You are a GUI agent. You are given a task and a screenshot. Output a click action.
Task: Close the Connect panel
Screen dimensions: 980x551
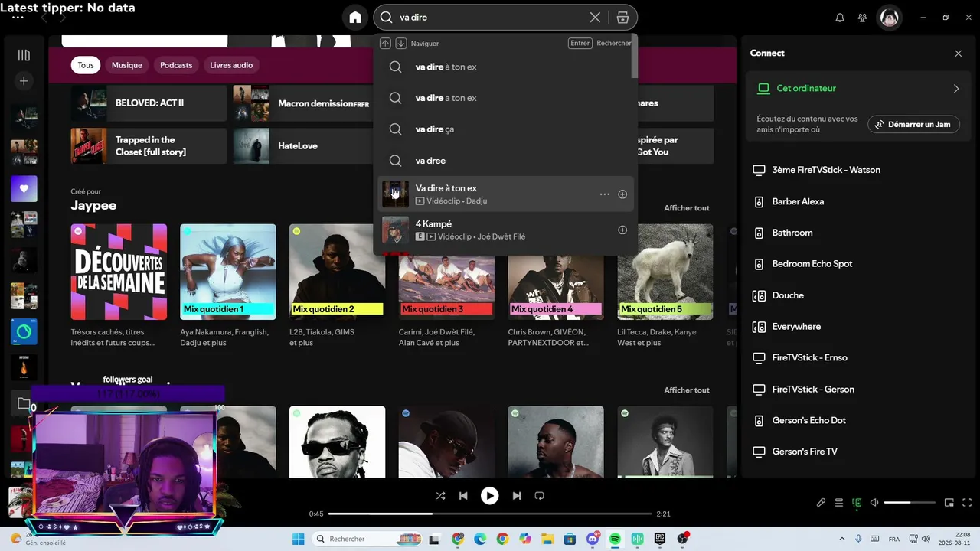pyautogui.click(x=959, y=54)
